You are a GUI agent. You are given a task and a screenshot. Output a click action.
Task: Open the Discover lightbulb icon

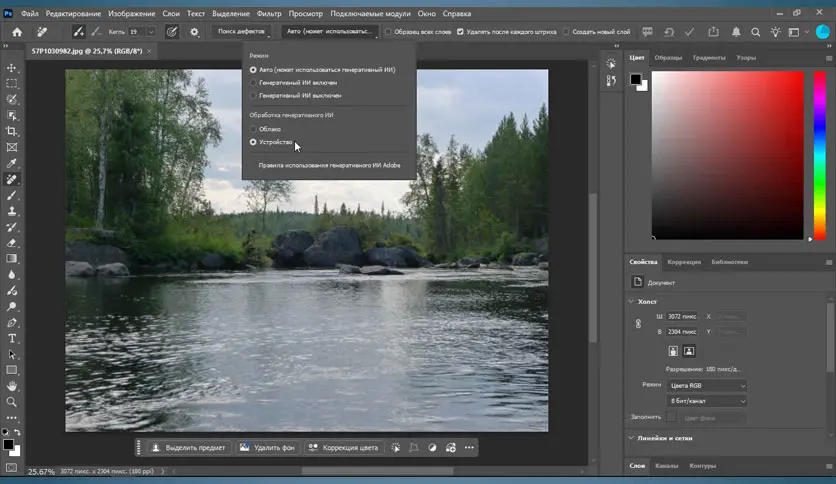point(775,32)
